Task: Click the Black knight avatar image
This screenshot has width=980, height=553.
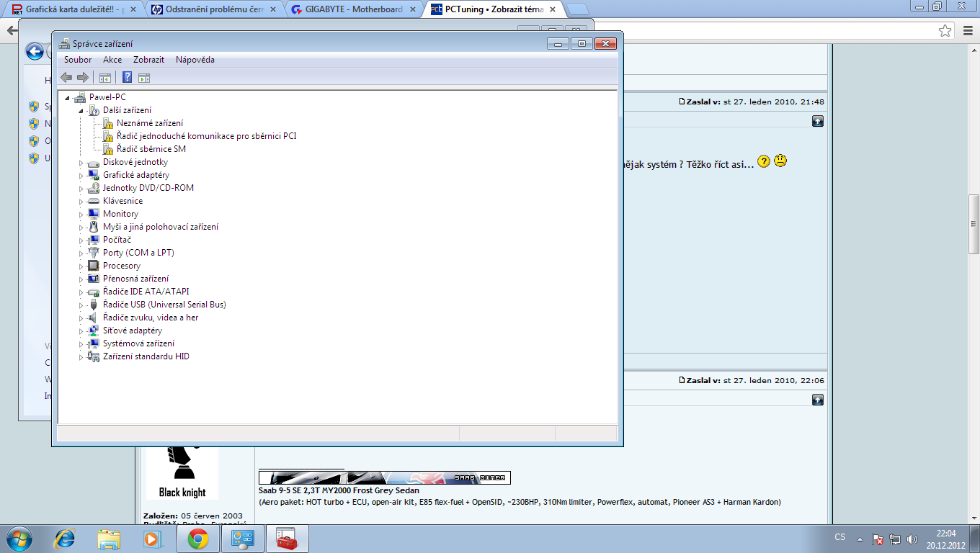Action: coord(182,473)
